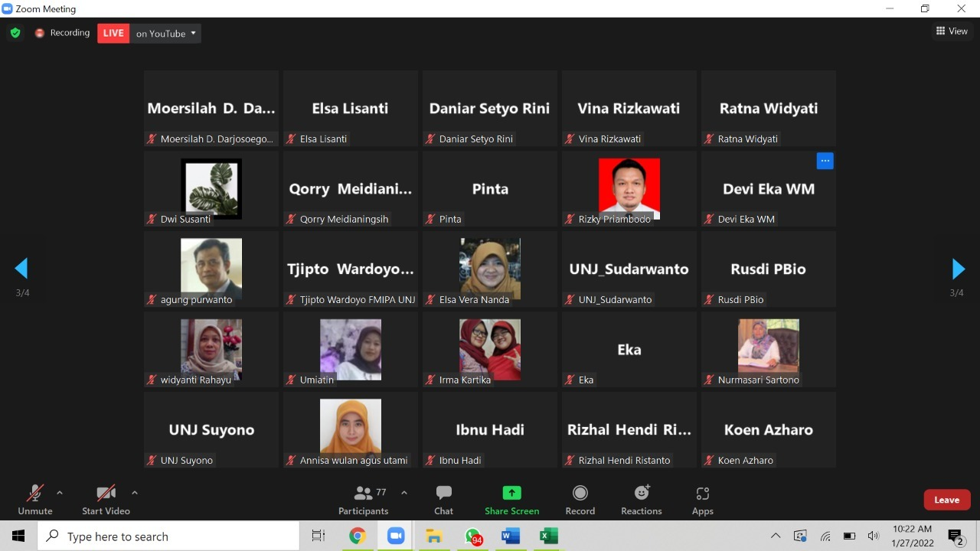980x551 pixels.
Task: Open the notification center icon
Action: point(955,536)
